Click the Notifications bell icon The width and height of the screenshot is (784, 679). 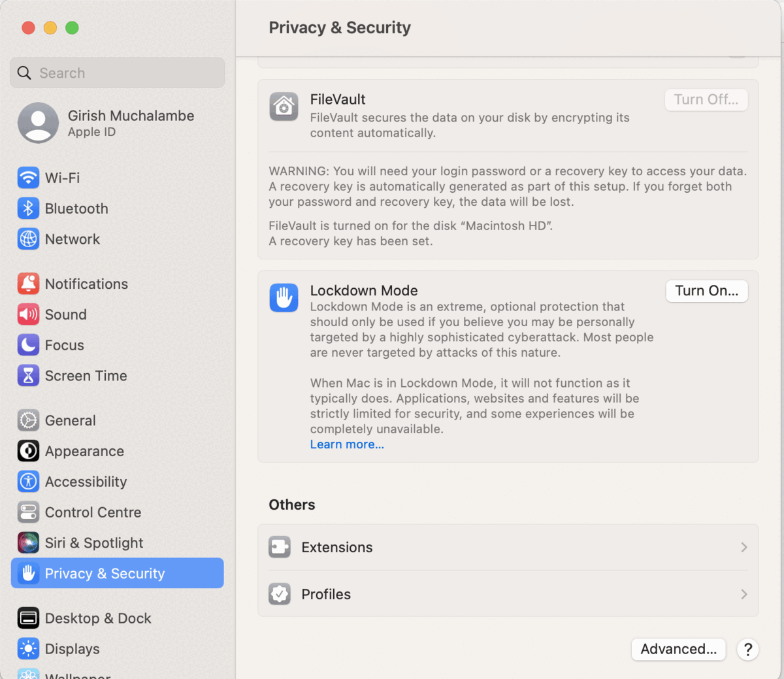[x=28, y=284]
